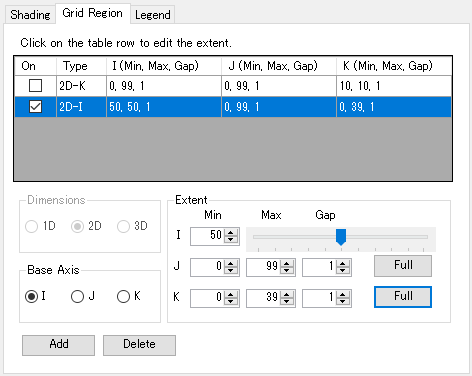This screenshot has height=376, width=472.
Task: Increase K Gap with up arrow
Action: [343, 294]
